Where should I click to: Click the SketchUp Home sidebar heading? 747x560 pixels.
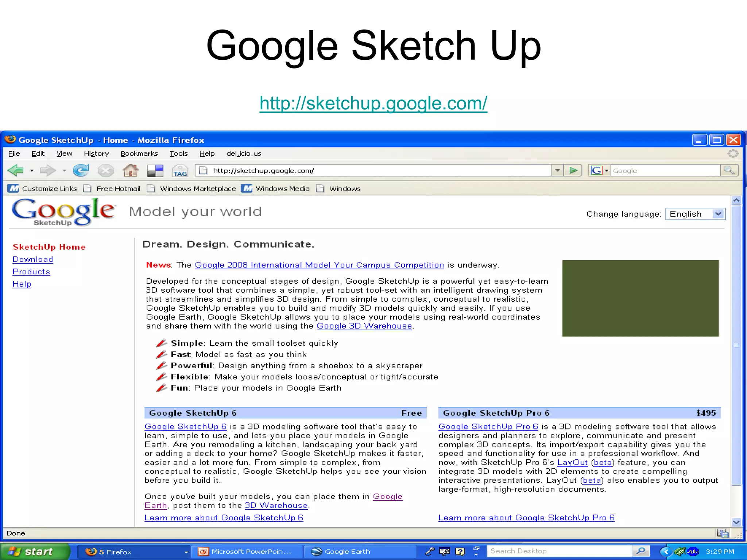point(49,247)
